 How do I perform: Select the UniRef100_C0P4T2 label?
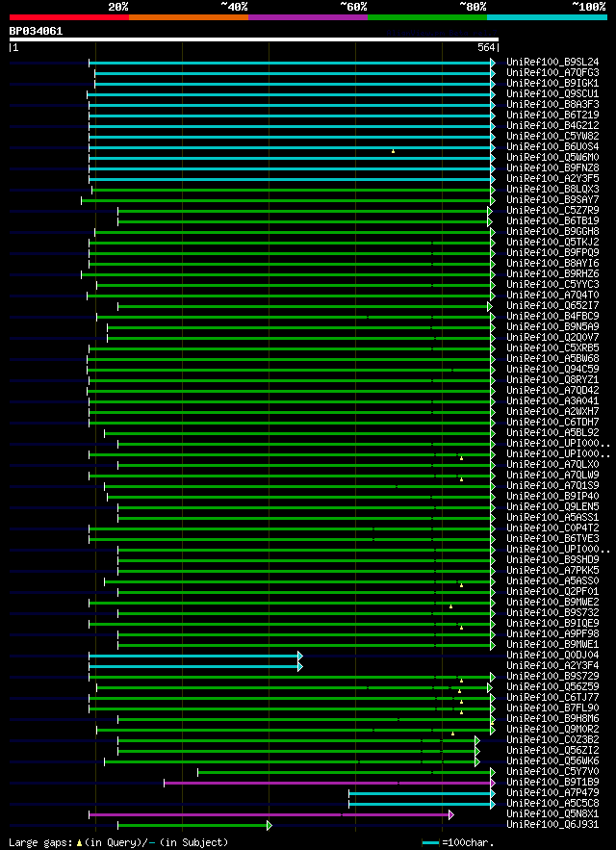[552, 528]
